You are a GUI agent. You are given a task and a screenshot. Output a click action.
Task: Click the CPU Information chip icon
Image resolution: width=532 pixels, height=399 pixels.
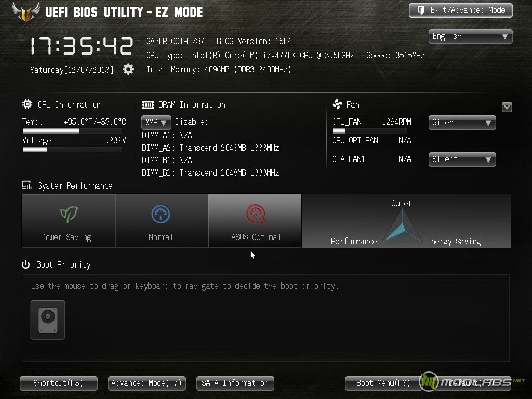click(27, 104)
